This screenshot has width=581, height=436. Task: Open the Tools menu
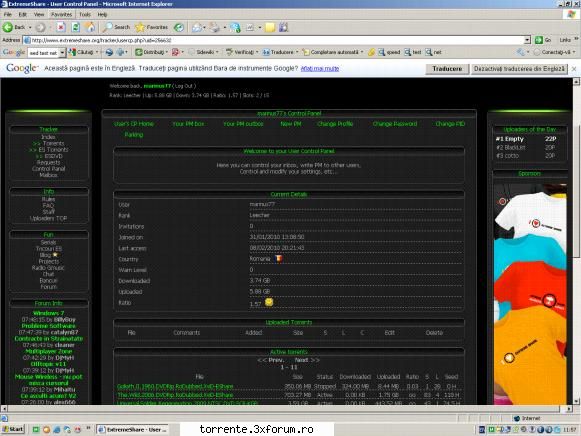coord(84,14)
